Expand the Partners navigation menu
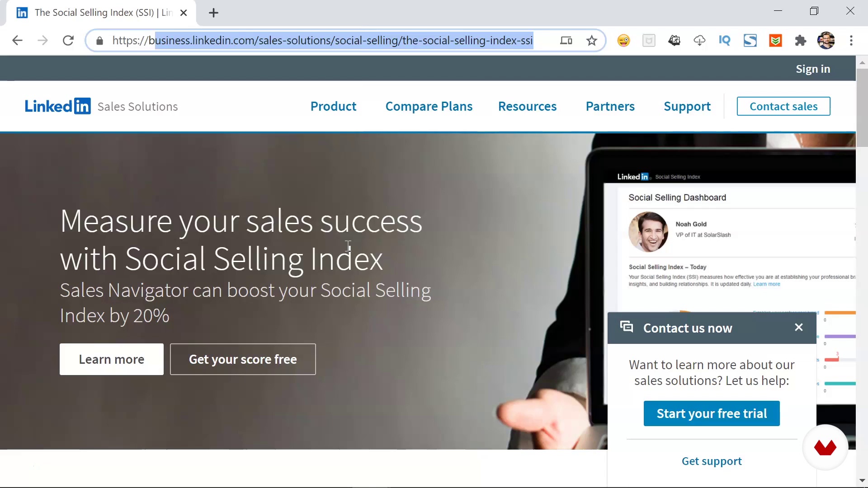This screenshot has height=488, width=868. point(610,107)
